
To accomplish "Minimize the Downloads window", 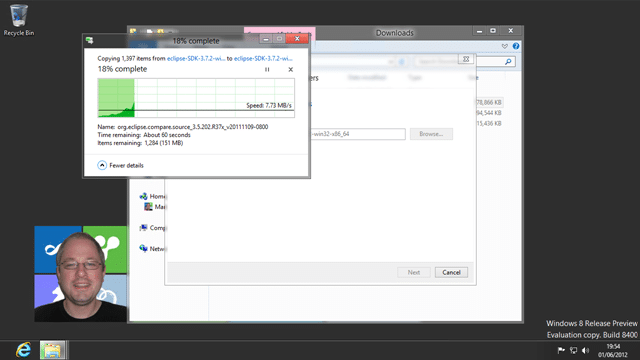I will click(480, 31).
